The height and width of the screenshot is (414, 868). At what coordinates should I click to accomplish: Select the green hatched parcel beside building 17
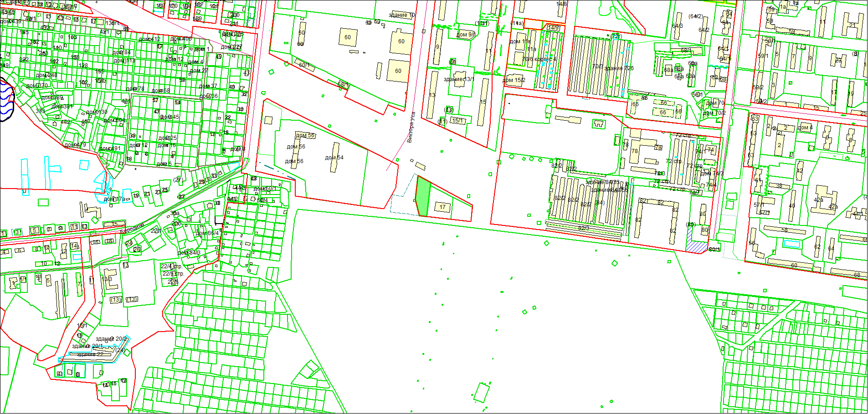(423, 197)
